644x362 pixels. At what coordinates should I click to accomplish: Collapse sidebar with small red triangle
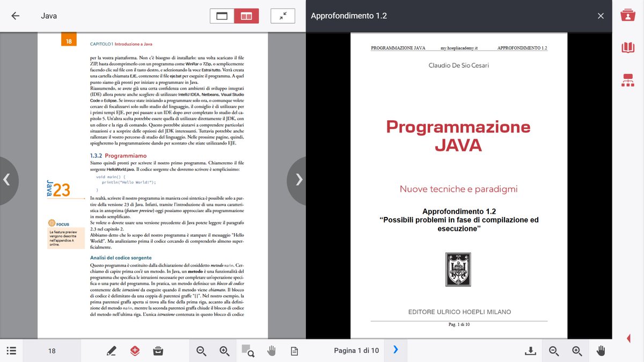pyautogui.click(x=628, y=338)
